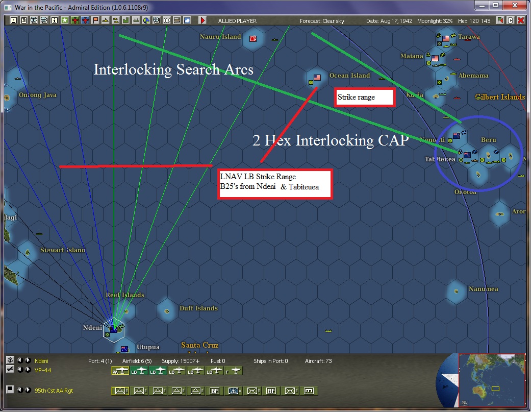The width and height of the screenshot is (532, 412).
Task: Click the US flag at Ocean Island
Action: coord(317,78)
